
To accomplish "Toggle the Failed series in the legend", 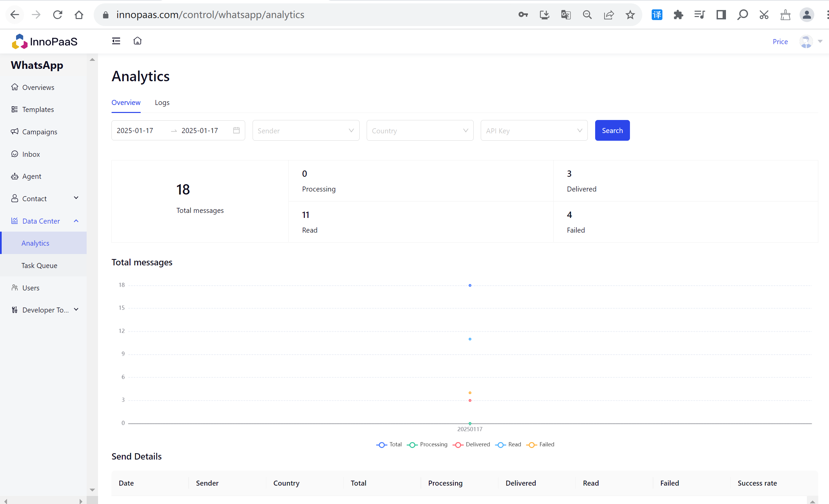I will click(540, 445).
